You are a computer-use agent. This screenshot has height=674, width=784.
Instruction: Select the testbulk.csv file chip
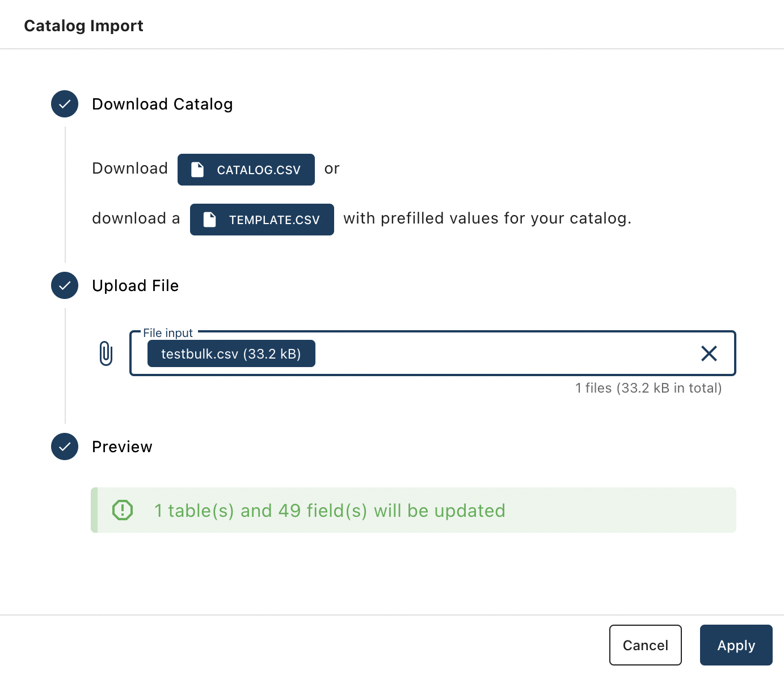tap(231, 353)
